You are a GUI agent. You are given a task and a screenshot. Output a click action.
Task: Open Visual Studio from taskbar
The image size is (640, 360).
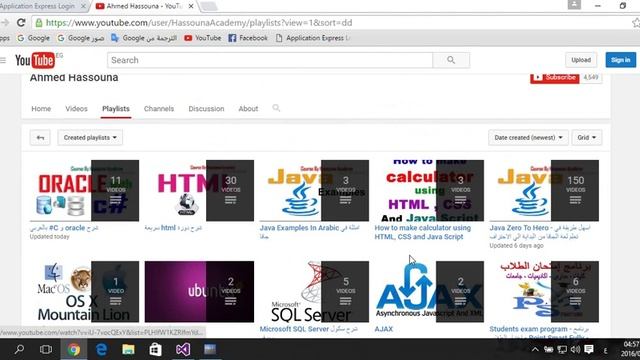183,349
